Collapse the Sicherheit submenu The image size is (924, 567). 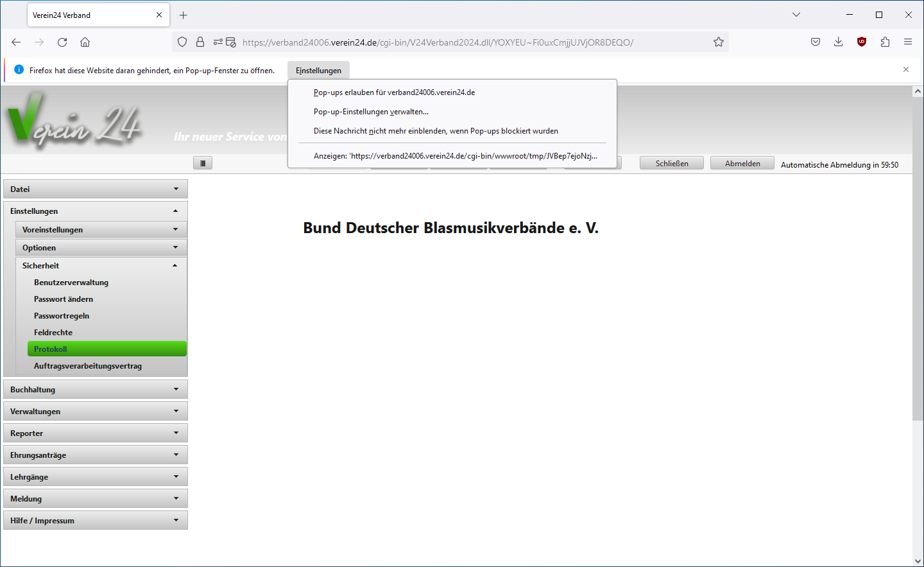click(101, 265)
